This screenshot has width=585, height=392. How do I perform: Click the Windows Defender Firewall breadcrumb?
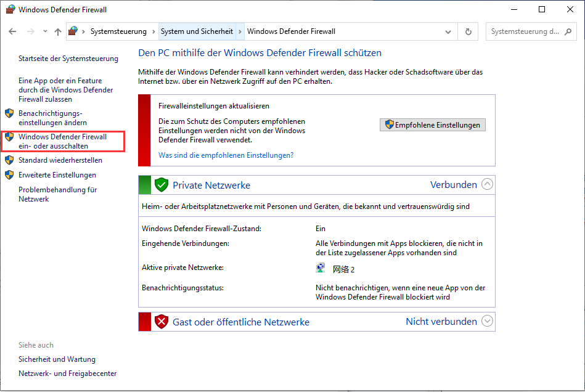click(x=292, y=31)
